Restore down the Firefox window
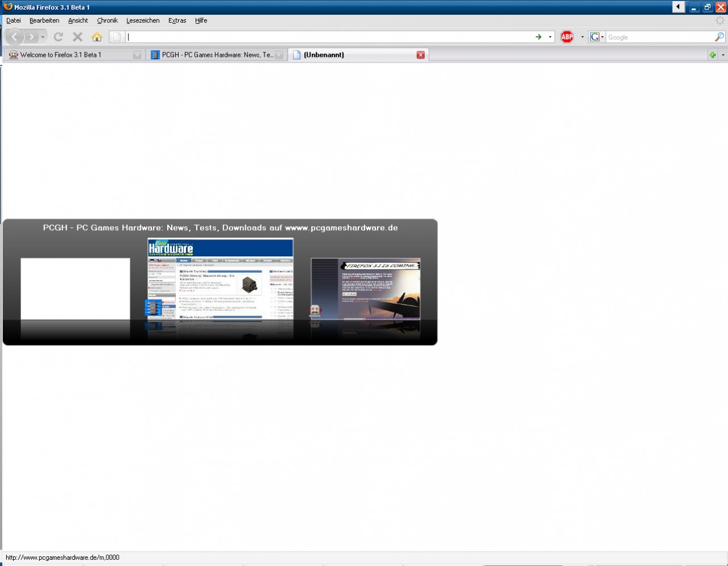Viewport: 728px width, 566px height. pos(708,7)
